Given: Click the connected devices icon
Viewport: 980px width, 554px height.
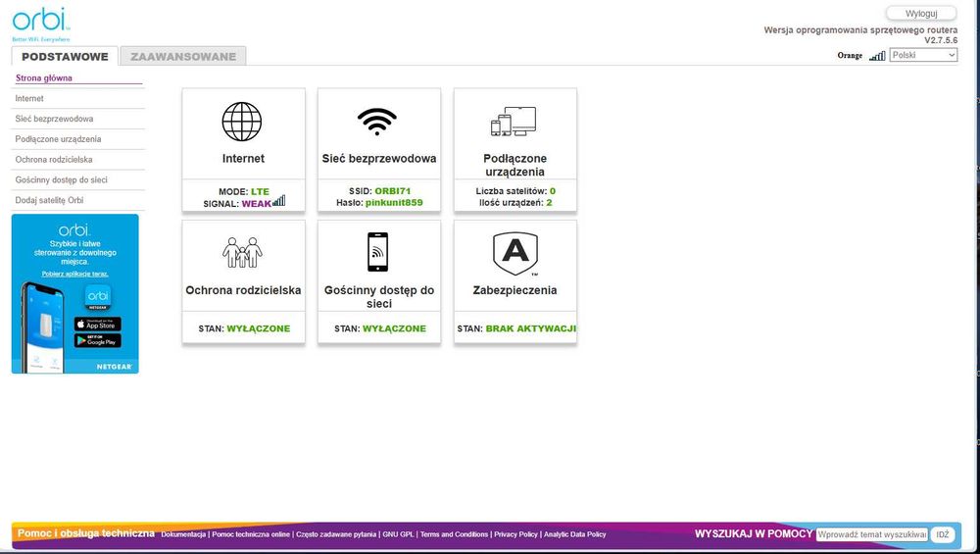Looking at the screenshot, I should click(514, 122).
